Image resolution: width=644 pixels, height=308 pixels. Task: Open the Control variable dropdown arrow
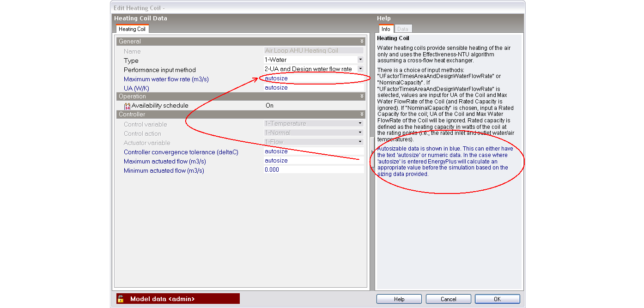click(360, 123)
